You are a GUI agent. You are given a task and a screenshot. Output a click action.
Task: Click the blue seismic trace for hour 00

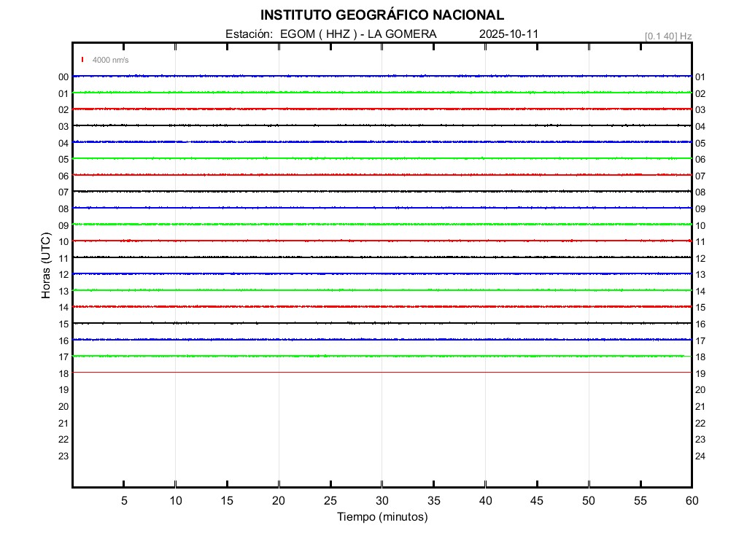coord(382,76)
